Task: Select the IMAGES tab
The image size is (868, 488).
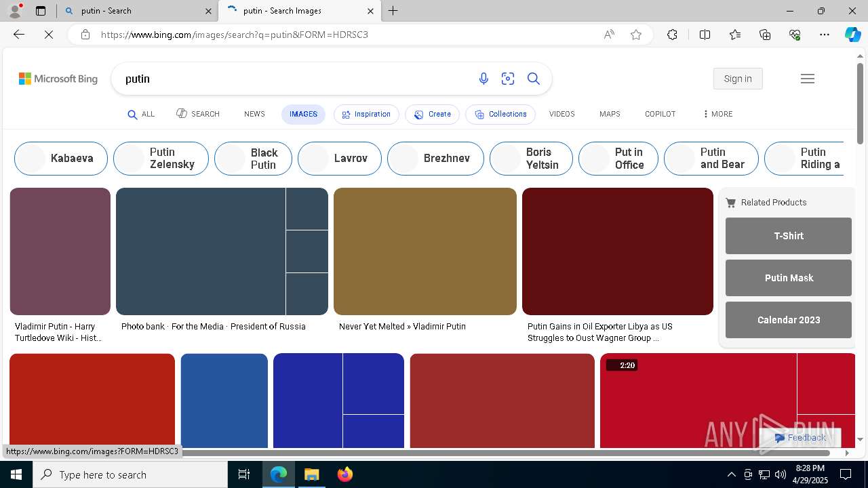Action: pos(303,114)
